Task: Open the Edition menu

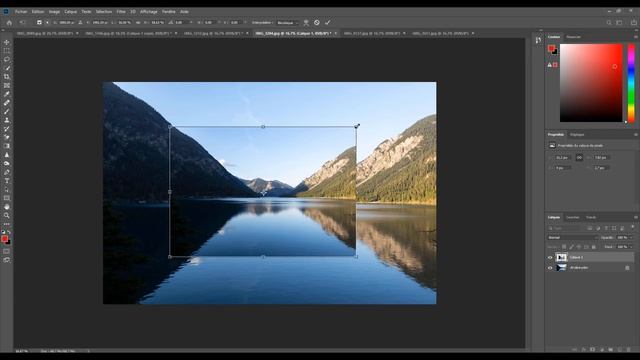Action: [38, 11]
